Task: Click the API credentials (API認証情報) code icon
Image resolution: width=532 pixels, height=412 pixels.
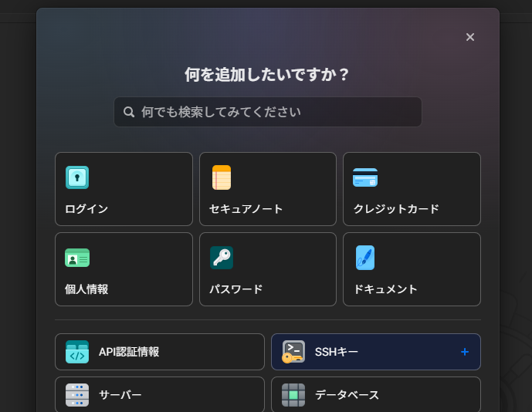Action: (77, 352)
